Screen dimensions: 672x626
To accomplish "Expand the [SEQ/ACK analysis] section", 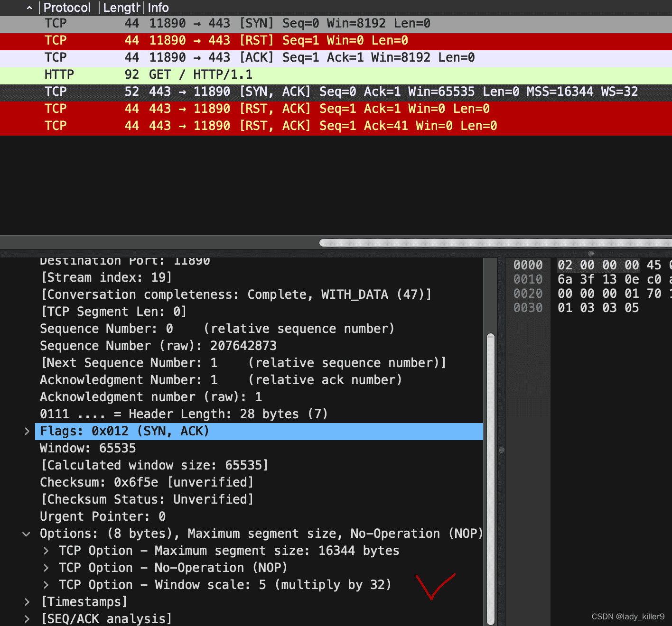I will 27,619.
